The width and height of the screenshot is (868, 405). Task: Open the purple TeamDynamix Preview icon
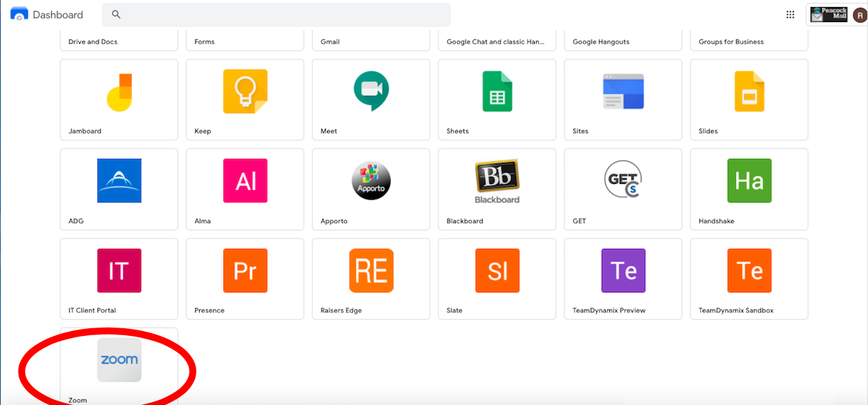(623, 271)
